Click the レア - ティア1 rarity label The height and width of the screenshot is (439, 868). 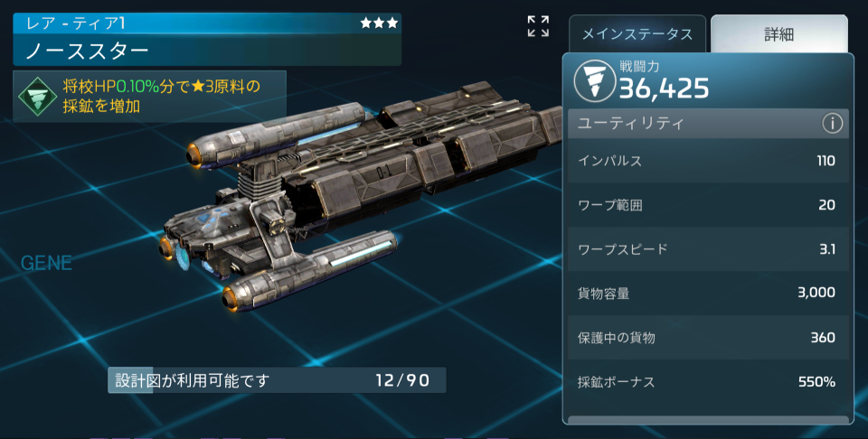76,23
